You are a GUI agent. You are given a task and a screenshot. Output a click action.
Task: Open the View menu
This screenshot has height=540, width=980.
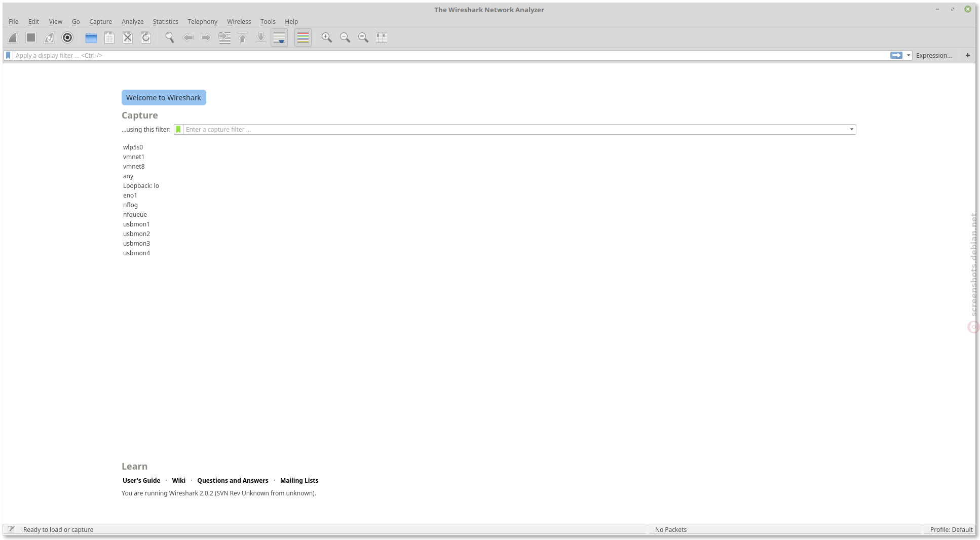click(55, 21)
